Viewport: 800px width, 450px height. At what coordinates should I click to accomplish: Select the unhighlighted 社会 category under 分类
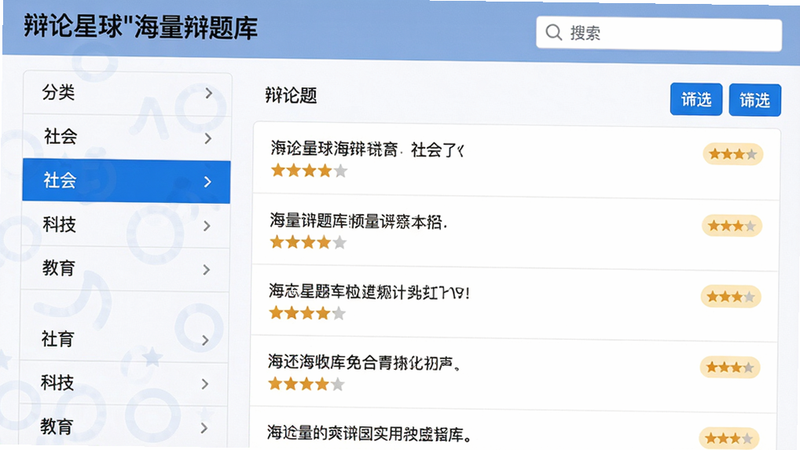click(127, 137)
